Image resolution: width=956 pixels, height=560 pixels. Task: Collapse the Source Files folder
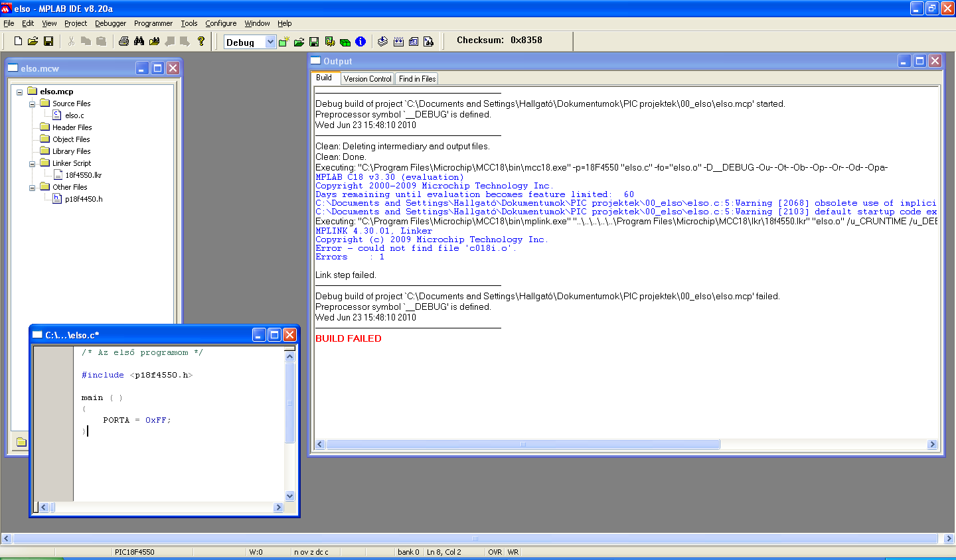click(32, 104)
